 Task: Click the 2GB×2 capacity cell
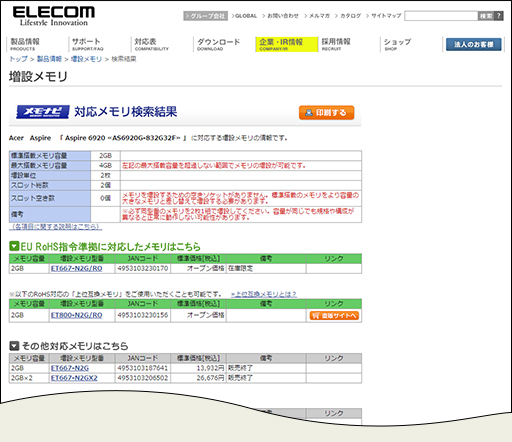(x=29, y=378)
